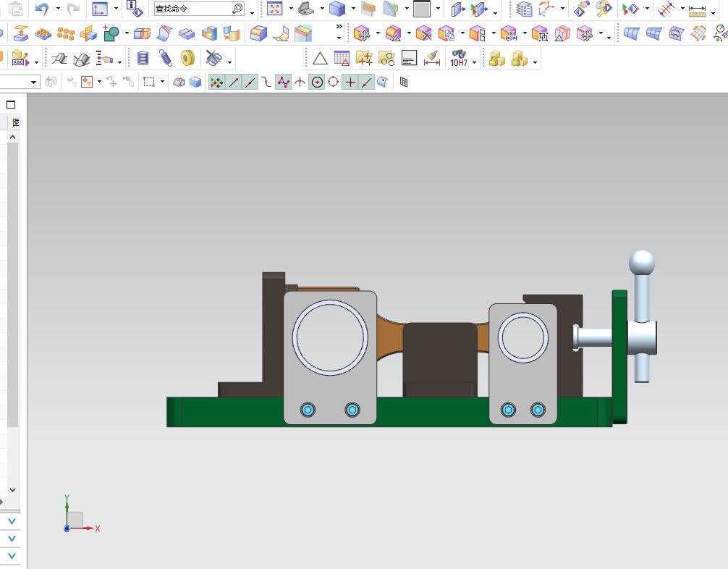Click the navigator panel window icon

pyautogui.click(x=11, y=104)
